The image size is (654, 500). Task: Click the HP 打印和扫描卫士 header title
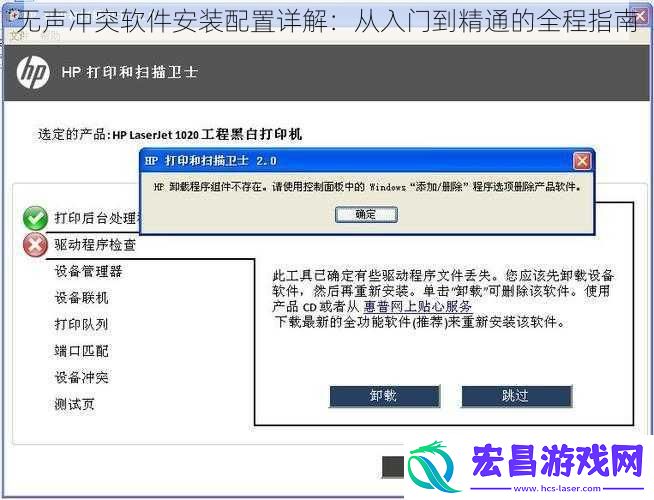(x=130, y=73)
